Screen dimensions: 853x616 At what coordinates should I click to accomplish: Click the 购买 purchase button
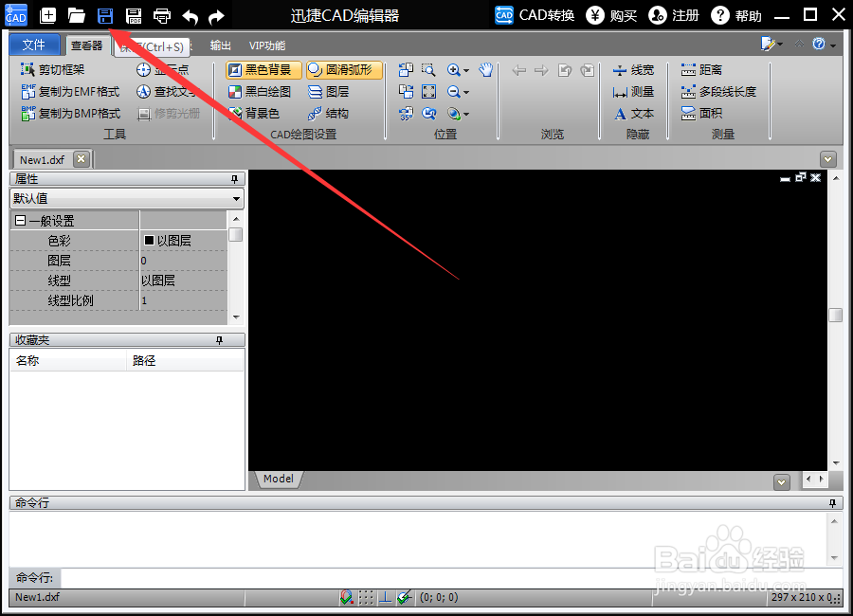pos(611,15)
